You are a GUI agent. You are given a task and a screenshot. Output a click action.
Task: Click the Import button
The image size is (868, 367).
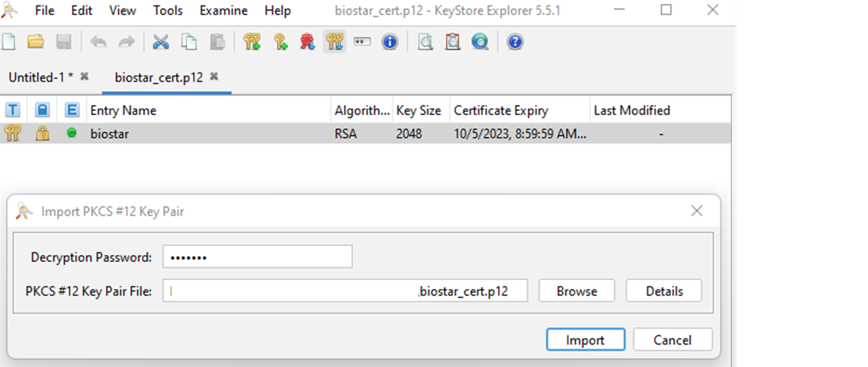pyautogui.click(x=586, y=340)
